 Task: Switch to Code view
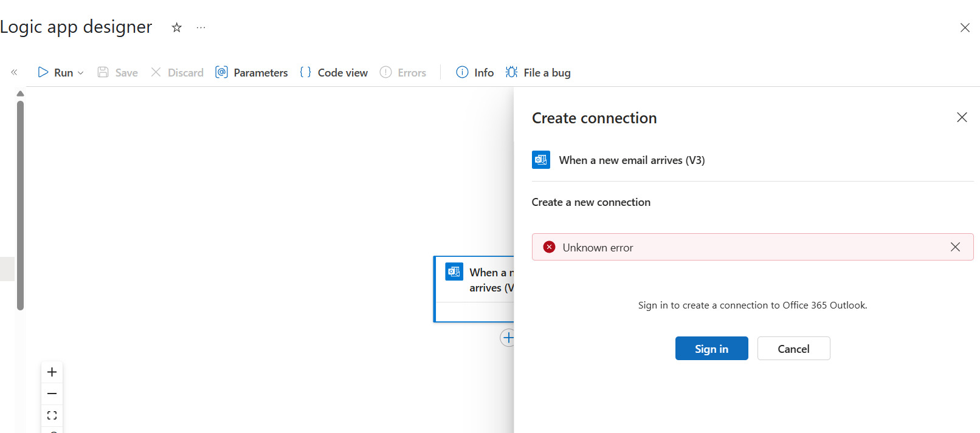coord(334,72)
